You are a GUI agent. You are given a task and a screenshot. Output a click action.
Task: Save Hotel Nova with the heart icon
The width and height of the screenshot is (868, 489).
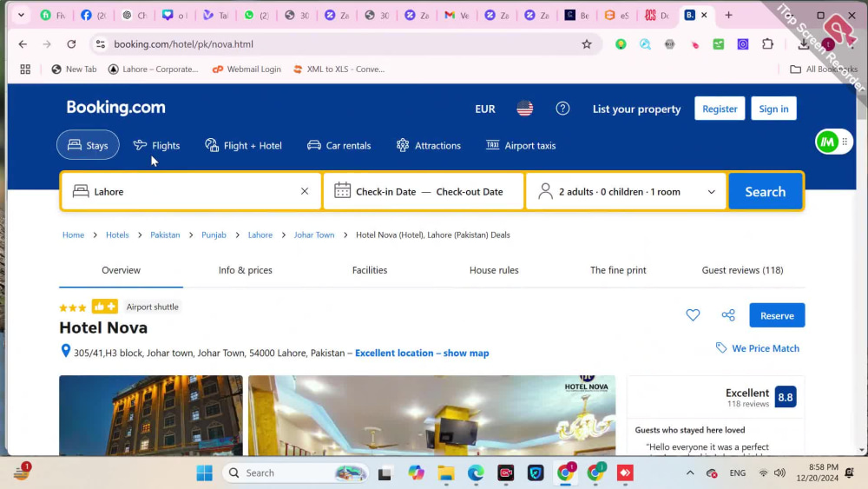click(693, 315)
